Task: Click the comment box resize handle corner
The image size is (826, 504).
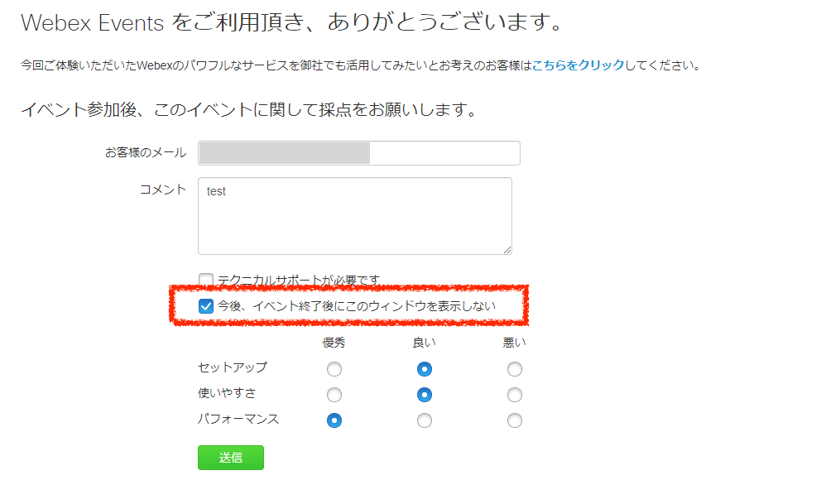Action: 507,250
